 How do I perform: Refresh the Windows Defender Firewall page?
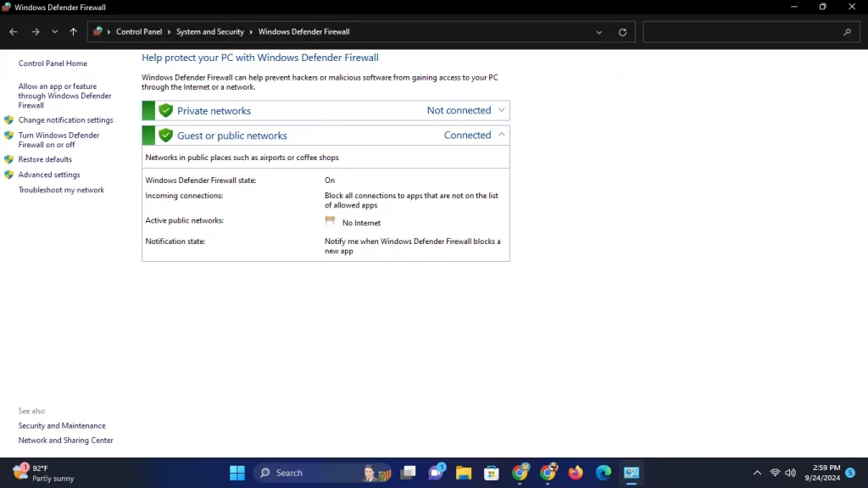click(622, 32)
